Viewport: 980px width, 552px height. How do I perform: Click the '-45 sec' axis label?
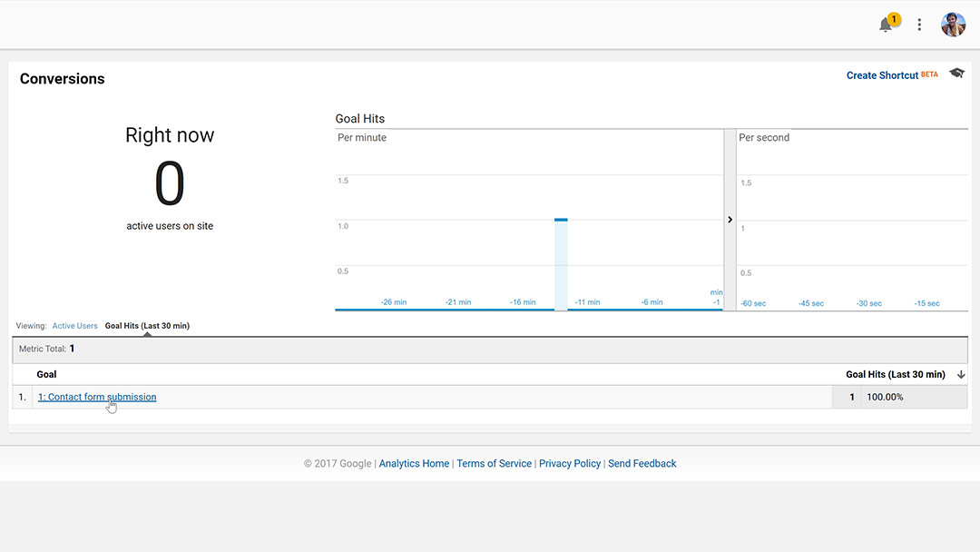[810, 303]
